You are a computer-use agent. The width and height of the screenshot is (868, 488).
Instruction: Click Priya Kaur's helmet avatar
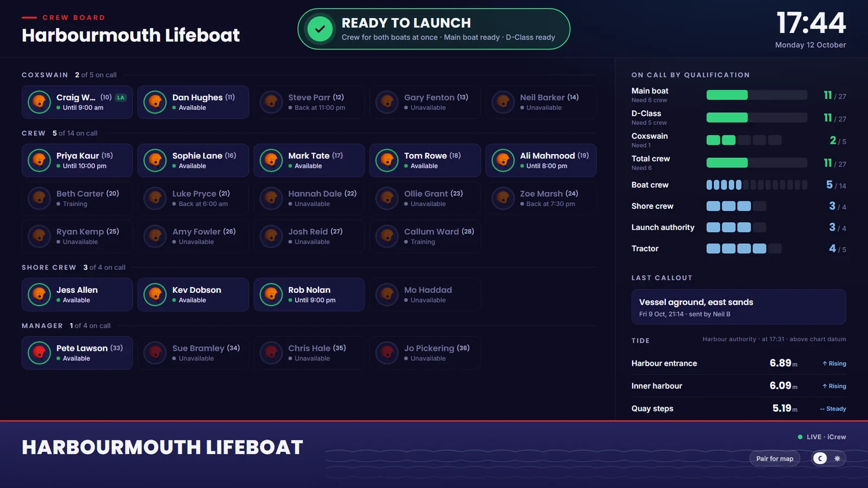[x=39, y=160]
